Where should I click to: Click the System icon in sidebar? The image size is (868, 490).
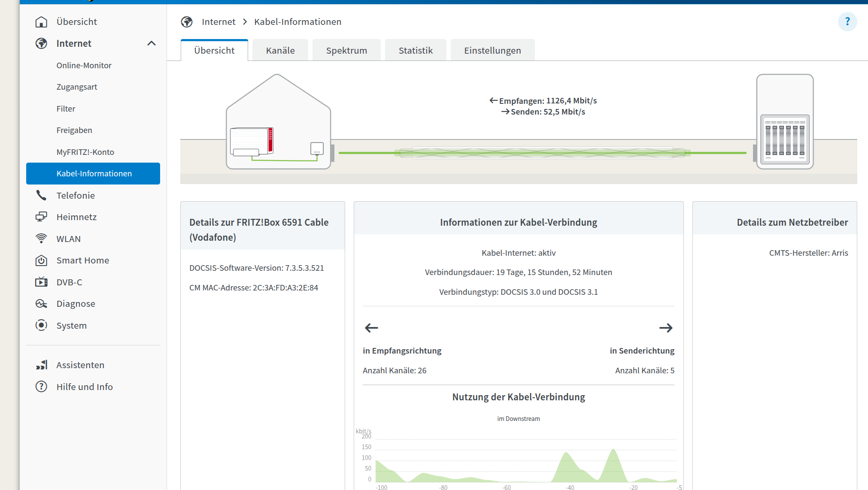click(x=41, y=325)
